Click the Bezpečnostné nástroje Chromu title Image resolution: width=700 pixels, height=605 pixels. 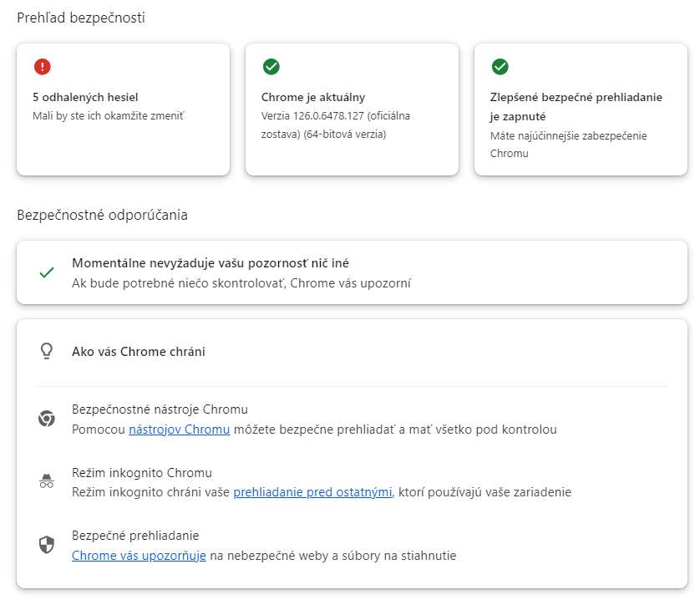tap(160, 409)
